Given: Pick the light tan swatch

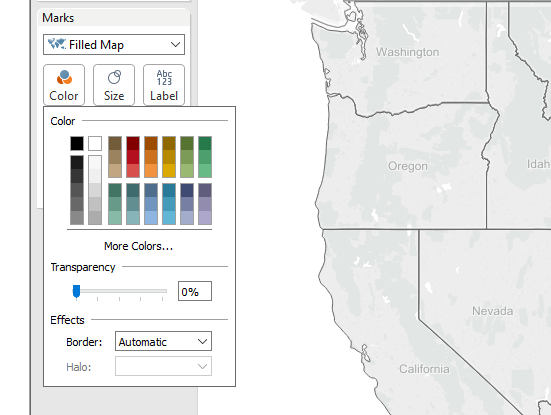Looking at the screenshot, I should 115,171.
